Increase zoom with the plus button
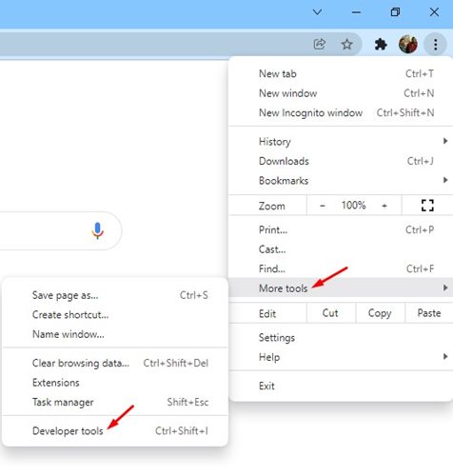 384,206
